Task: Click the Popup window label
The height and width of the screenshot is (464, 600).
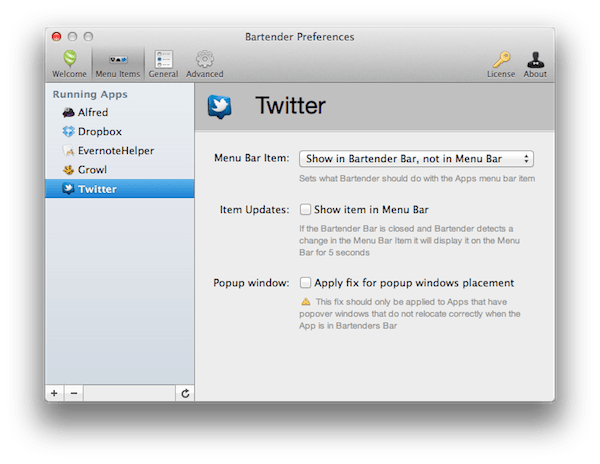Action: (x=251, y=283)
